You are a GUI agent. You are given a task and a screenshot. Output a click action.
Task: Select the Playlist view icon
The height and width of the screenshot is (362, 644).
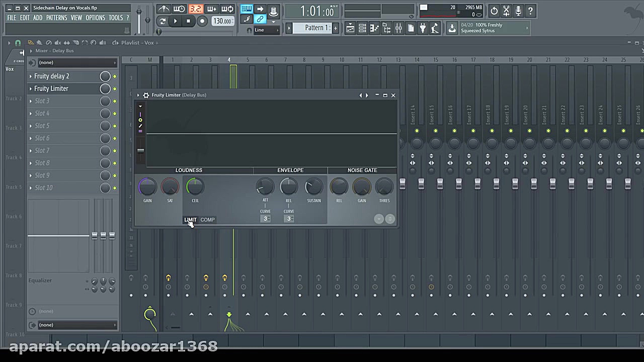point(350,29)
